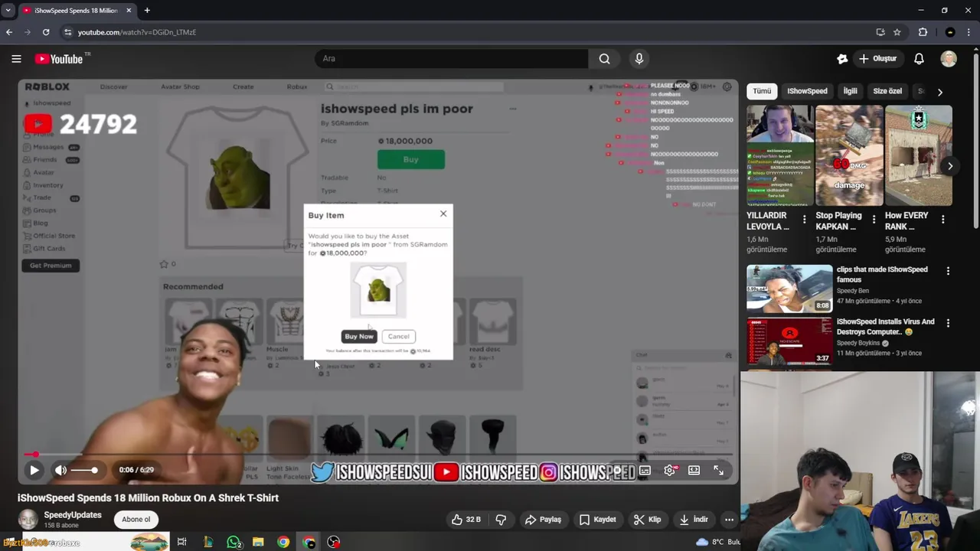Open WhatsApp from the taskbar
Screen dimensions: 980x551
234,542
